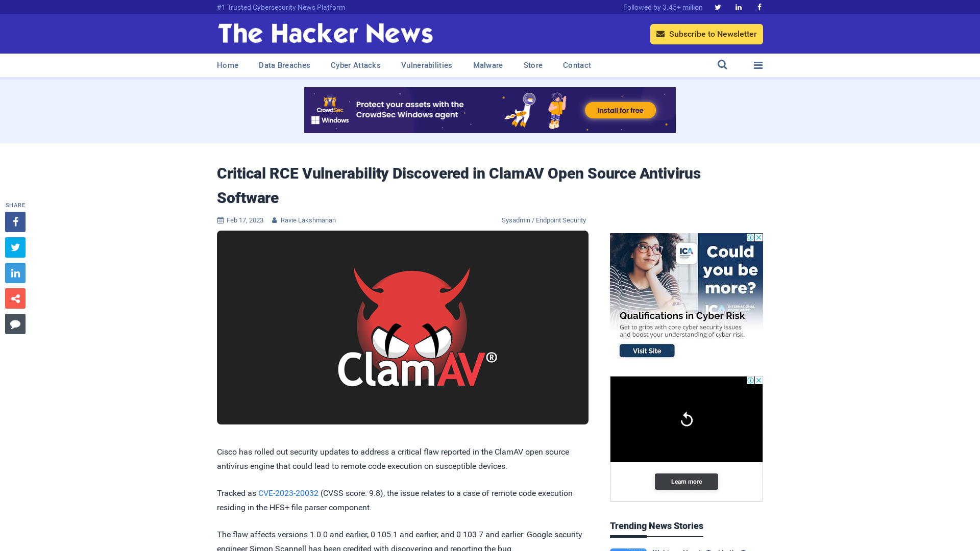The height and width of the screenshot is (551, 980).
Task: Click the search icon in navbar
Action: pyautogui.click(x=722, y=65)
